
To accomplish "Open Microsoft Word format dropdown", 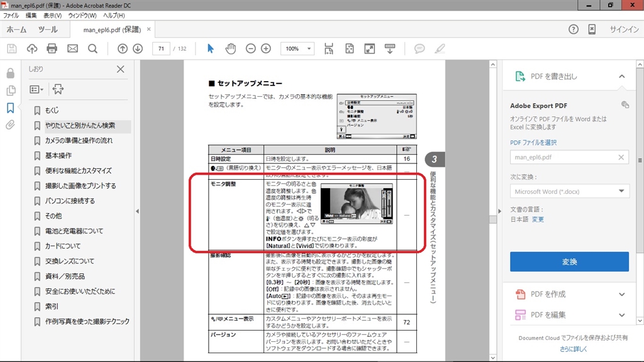I will [569, 191].
